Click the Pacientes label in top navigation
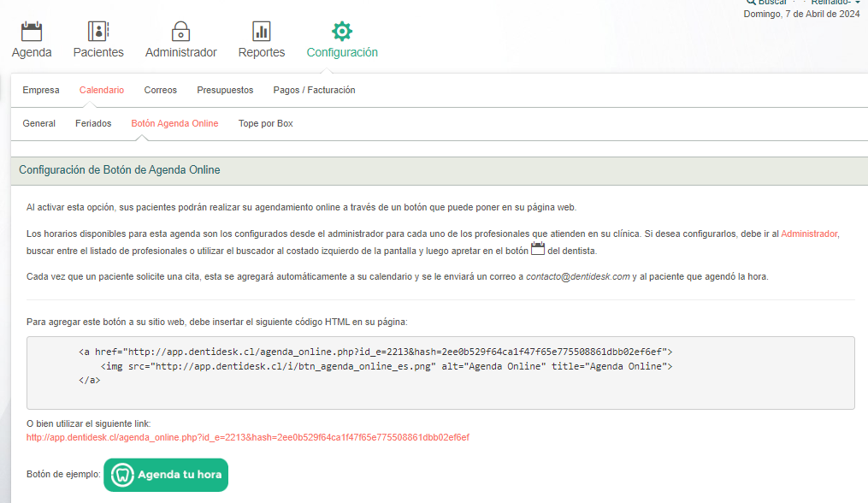This screenshot has height=503, width=868. pos(98,52)
